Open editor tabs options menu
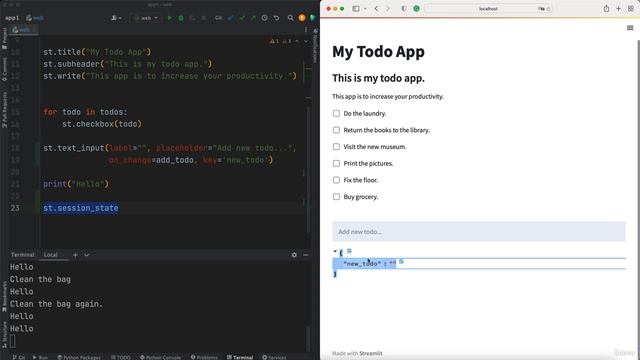 click(x=306, y=30)
